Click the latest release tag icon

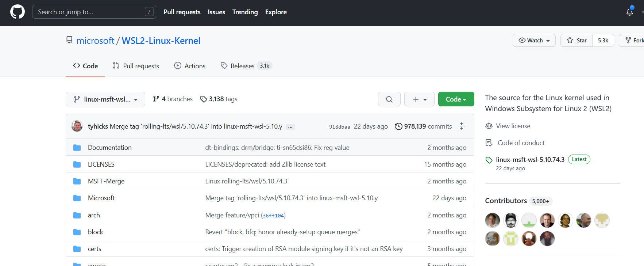[489, 160]
